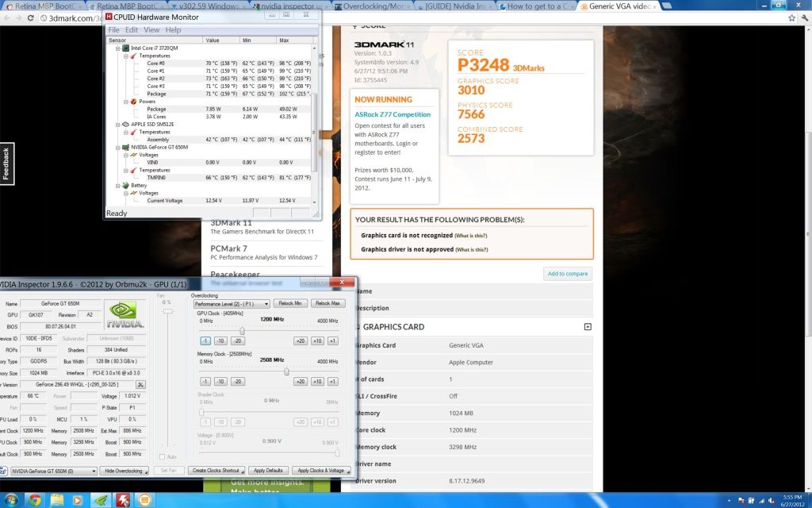Open the Windows Start menu
This screenshot has width=812, height=508.
click(10, 500)
